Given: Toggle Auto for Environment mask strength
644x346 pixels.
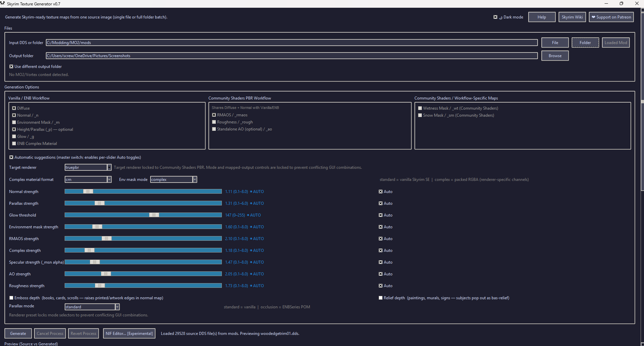Looking at the screenshot, I should (x=380, y=227).
